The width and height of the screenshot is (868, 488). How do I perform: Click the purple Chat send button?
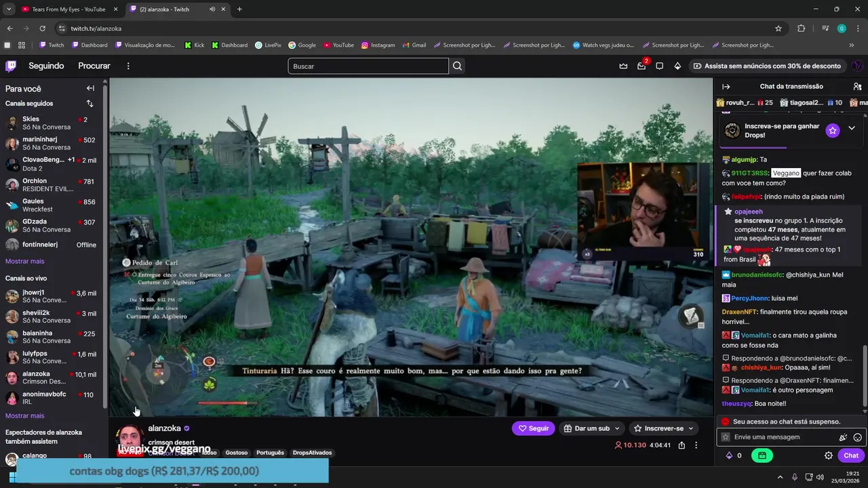(851, 455)
